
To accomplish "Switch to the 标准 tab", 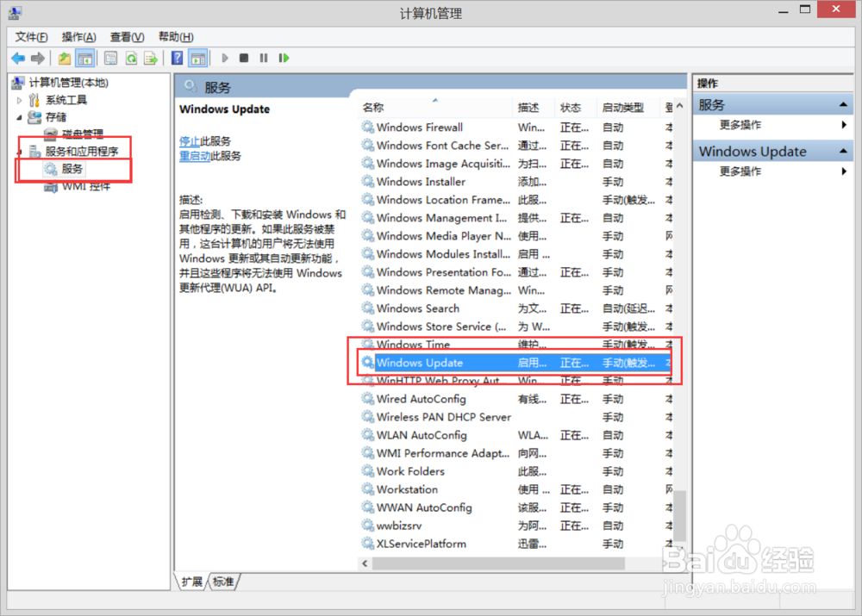I will pos(223,582).
